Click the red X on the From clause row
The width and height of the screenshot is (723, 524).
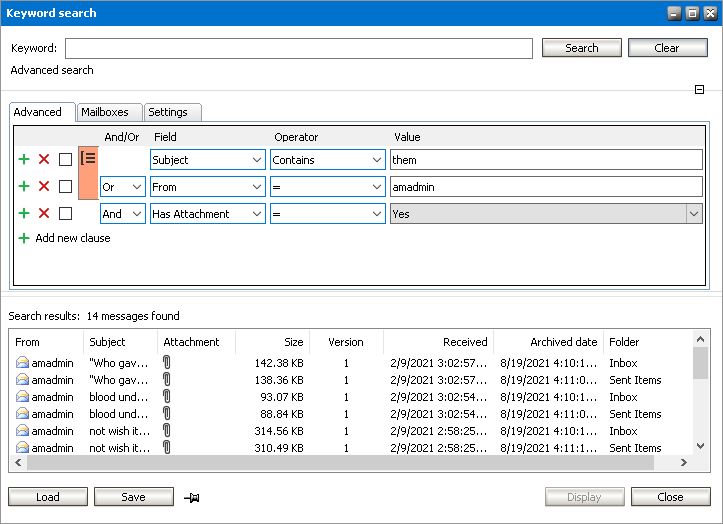pyautogui.click(x=44, y=186)
